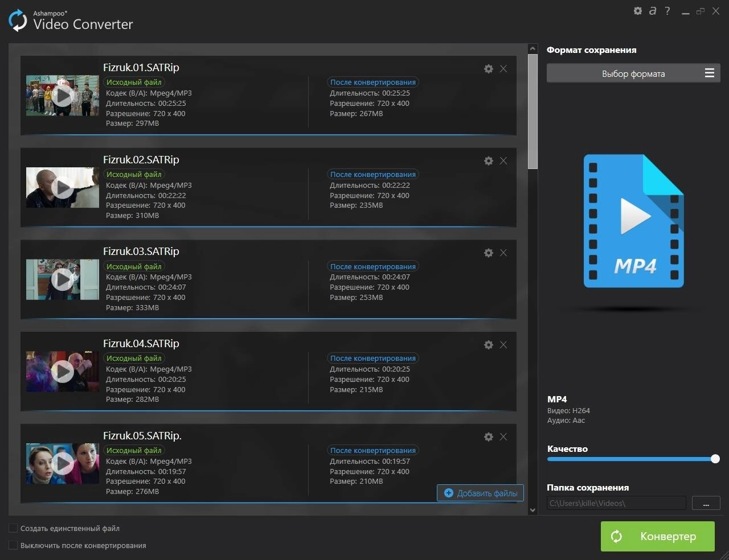Click the file list scrollbar thumb
Screen dimensions: 729x560
533,112
